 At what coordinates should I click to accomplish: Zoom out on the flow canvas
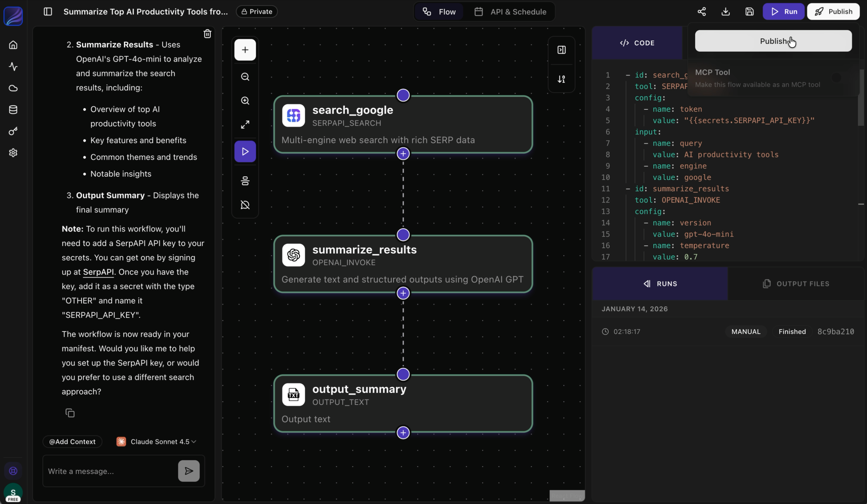245,77
